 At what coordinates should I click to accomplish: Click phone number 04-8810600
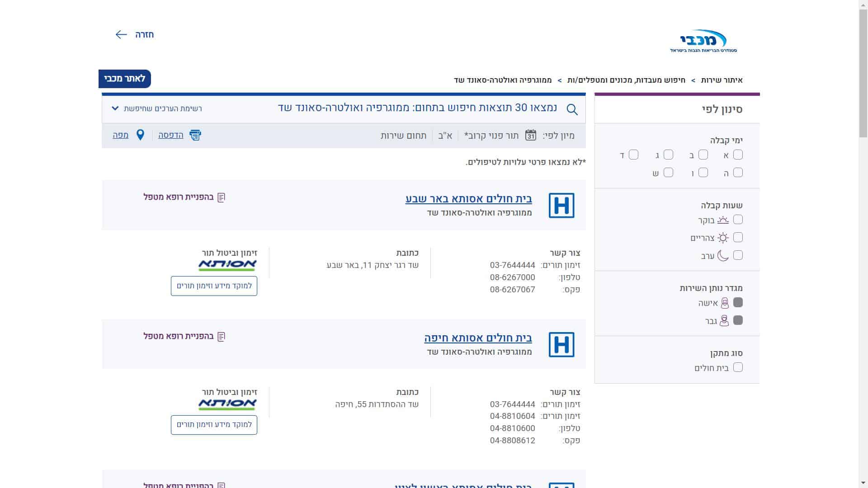[512, 428]
